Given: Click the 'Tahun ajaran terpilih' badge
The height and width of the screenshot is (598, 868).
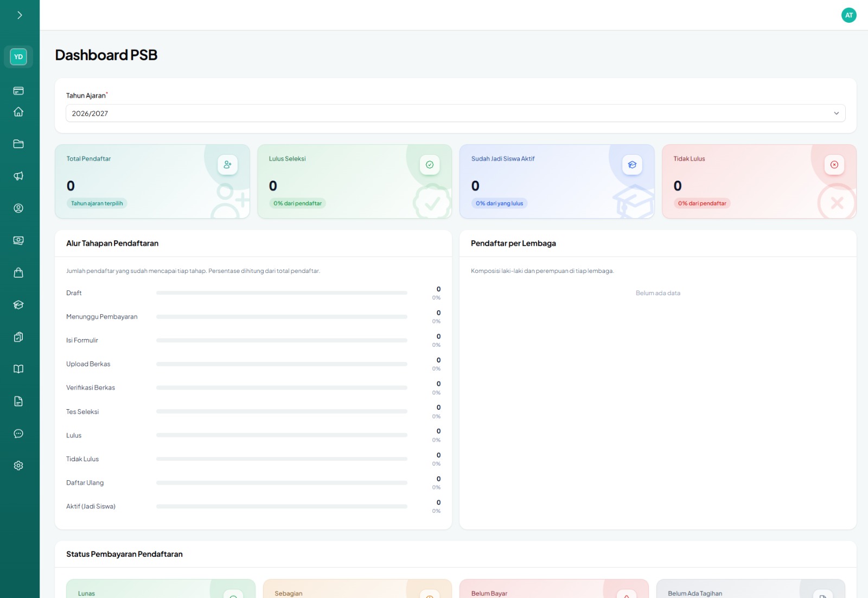Looking at the screenshot, I should click(x=97, y=203).
